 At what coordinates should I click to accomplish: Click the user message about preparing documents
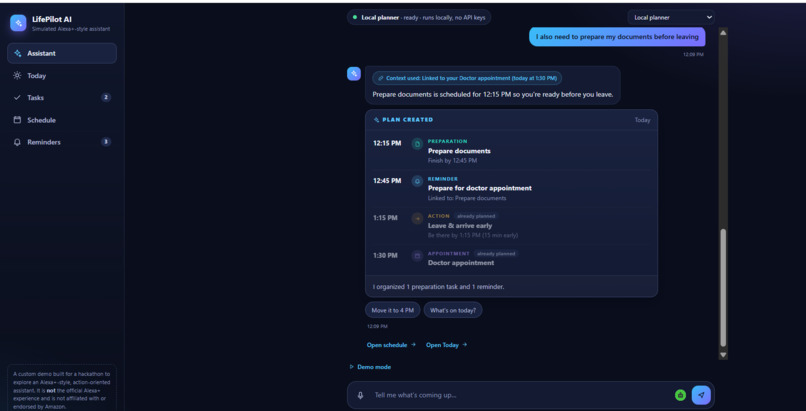click(617, 37)
